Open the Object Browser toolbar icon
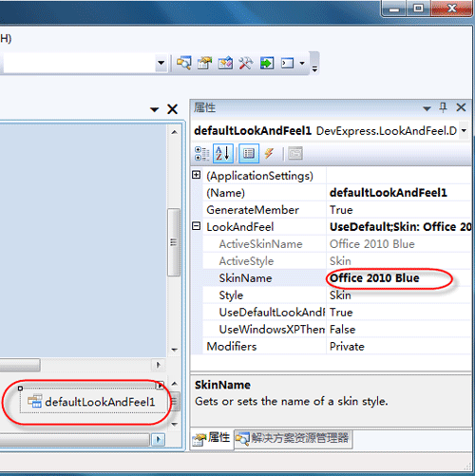This screenshot has height=476, width=475. click(225, 63)
